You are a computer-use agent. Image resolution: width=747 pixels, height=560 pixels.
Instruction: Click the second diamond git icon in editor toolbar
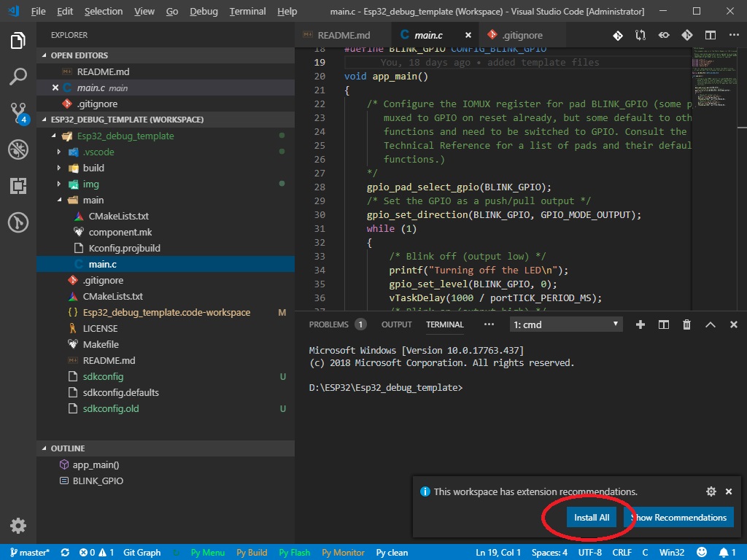(687, 35)
